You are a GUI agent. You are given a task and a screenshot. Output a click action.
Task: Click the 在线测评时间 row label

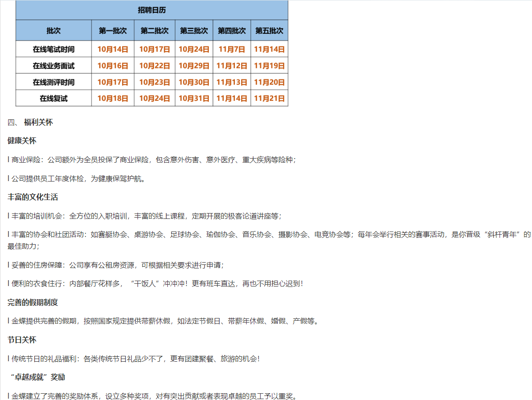53,82
